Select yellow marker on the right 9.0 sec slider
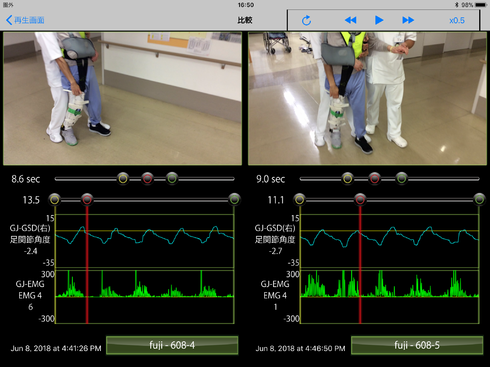 pos(348,179)
